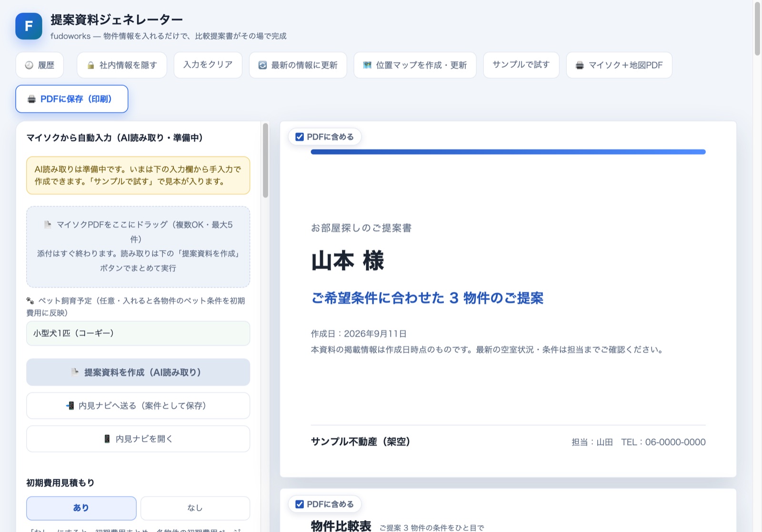Click document icon in マイソクPDF drop zone

point(48,224)
